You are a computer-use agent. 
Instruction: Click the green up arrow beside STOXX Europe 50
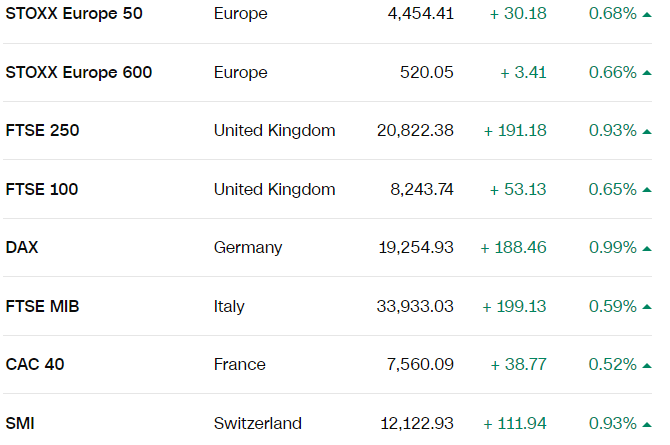pyautogui.click(x=647, y=14)
